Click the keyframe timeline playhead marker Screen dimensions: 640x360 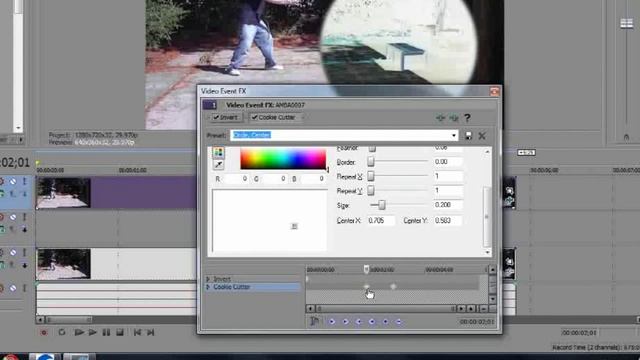pyautogui.click(x=366, y=269)
